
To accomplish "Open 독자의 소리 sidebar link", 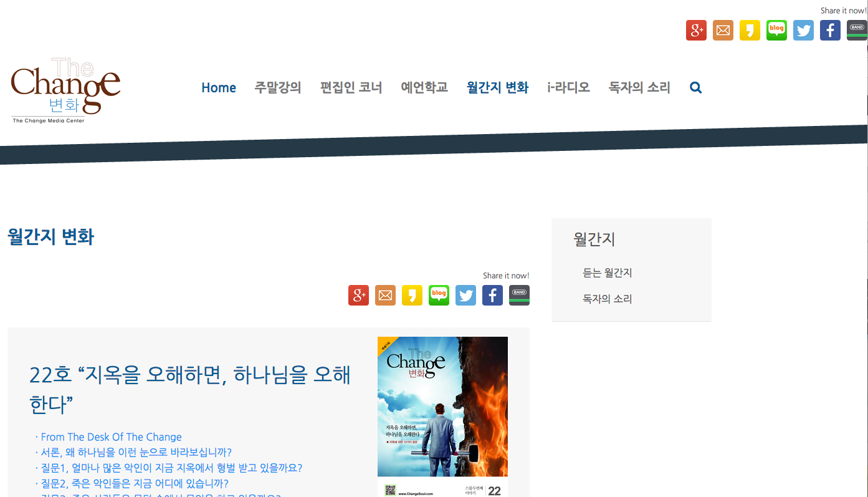I will pyautogui.click(x=608, y=299).
